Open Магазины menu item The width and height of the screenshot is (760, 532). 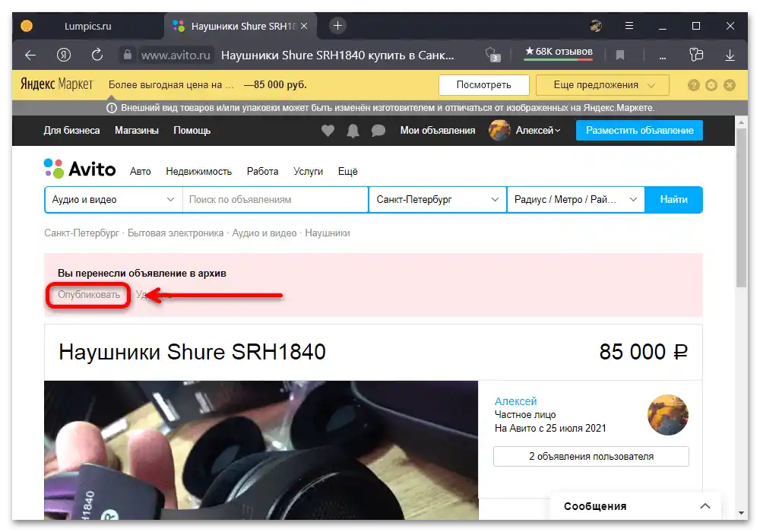pos(137,130)
